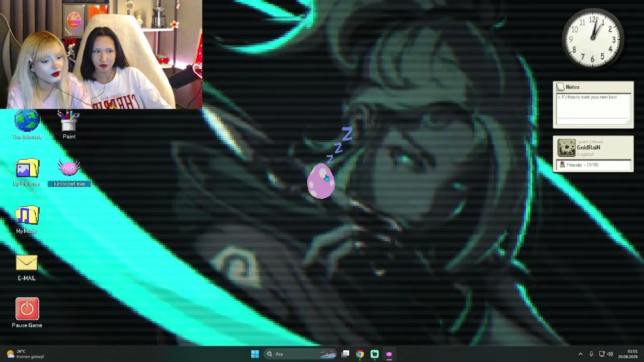
Task: Click the Notes widget resize grip
Action: click(628, 121)
